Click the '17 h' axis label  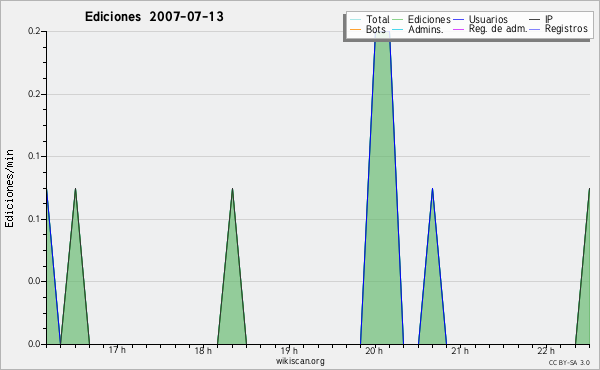117,350
